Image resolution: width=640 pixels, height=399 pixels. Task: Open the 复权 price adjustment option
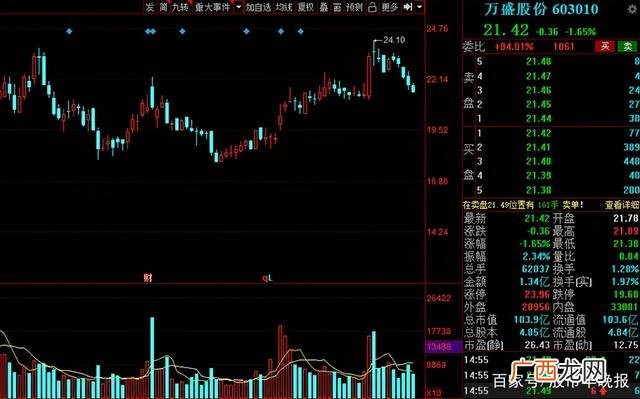[x=306, y=7]
